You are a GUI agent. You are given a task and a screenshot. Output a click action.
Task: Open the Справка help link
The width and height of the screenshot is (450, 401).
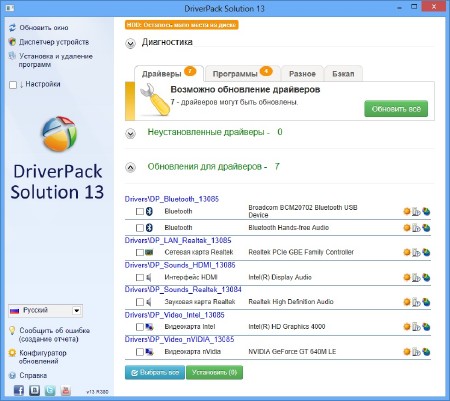point(33,375)
